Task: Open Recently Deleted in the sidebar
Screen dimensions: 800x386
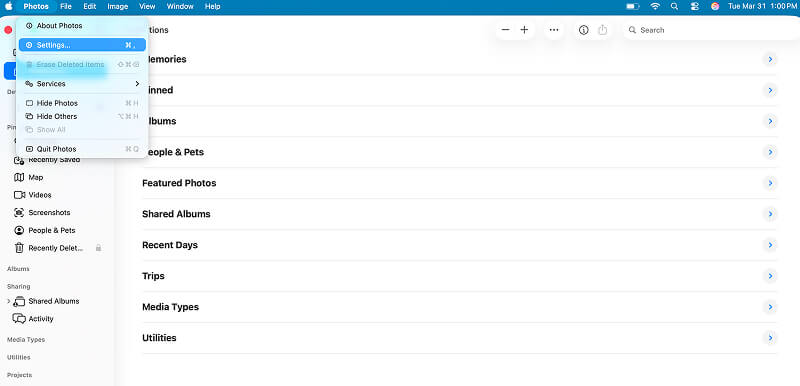Action: [x=55, y=248]
